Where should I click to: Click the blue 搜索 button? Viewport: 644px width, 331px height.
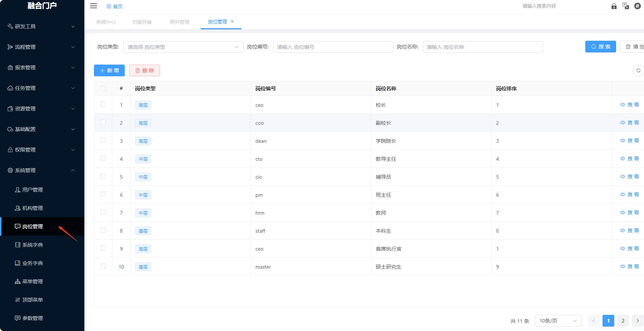[x=600, y=47]
